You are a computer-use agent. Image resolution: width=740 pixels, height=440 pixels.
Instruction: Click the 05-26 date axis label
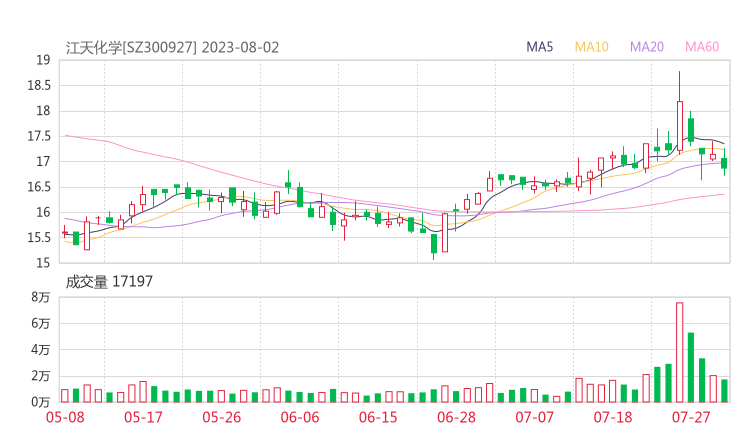pyautogui.click(x=221, y=417)
